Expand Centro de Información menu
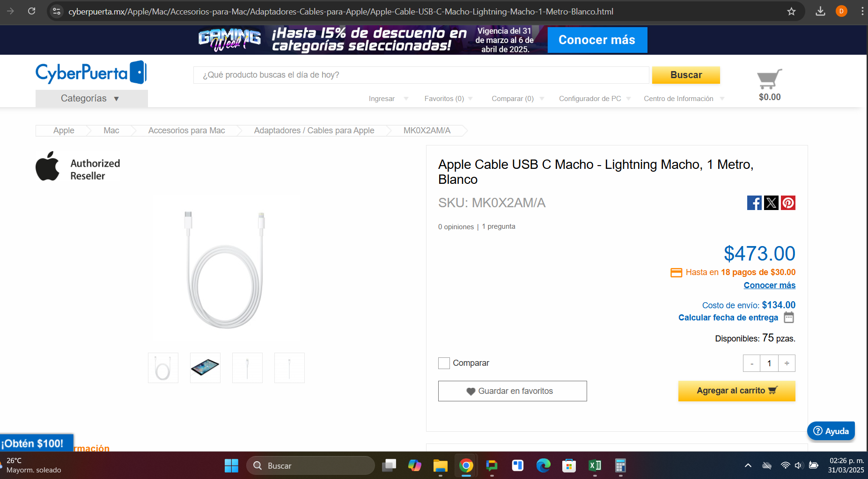The image size is (868, 479). click(684, 99)
